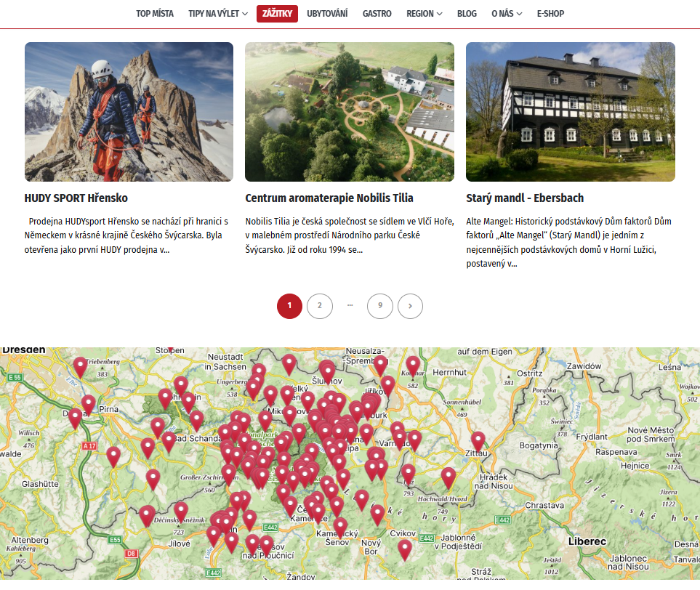The height and width of the screenshot is (590, 700).
Task: Go to page 2 of results
Action: pos(320,306)
